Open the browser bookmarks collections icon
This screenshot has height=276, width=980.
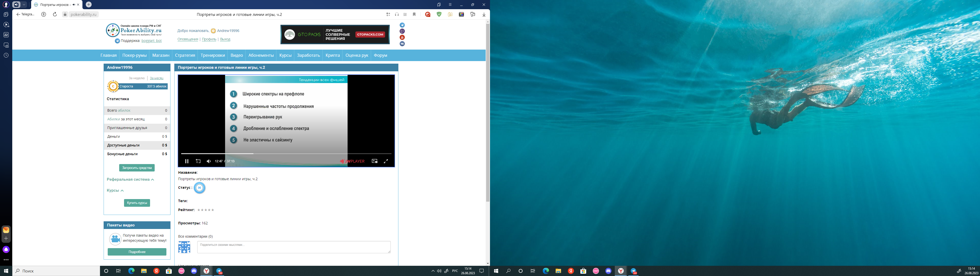pos(439,5)
